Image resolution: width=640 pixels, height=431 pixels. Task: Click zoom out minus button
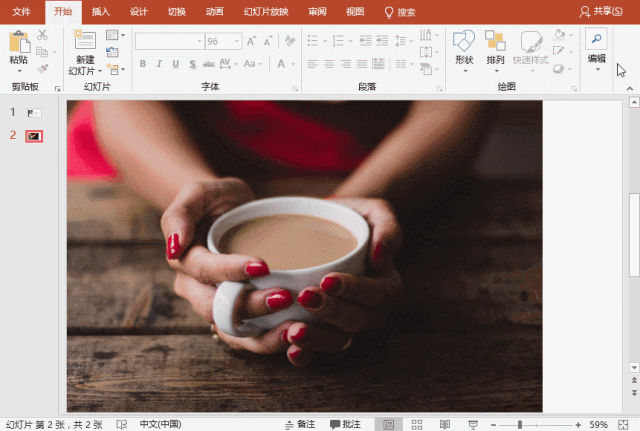pos(493,425)
